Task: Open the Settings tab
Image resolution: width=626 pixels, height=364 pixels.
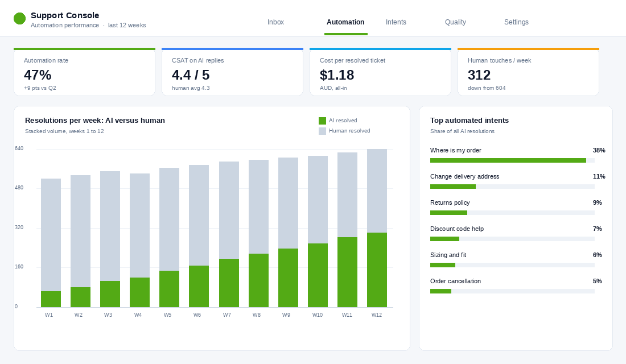Action: pyautogui.click(x=516, y=22)
